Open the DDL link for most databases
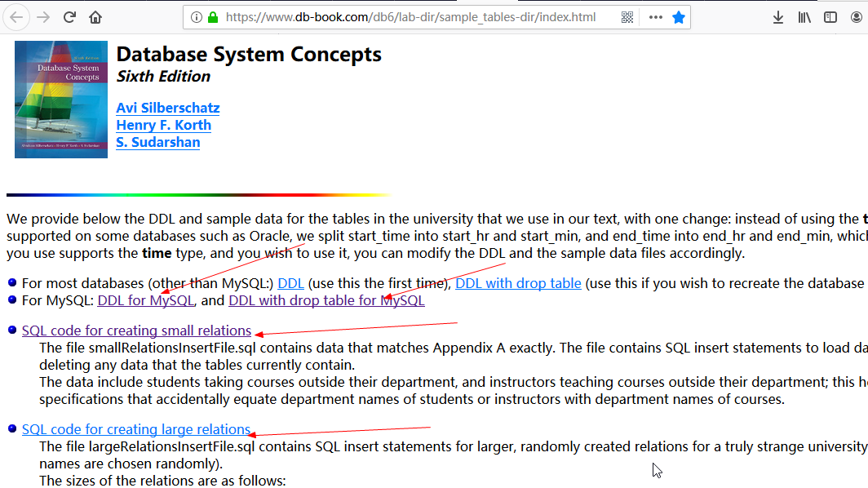The height and width of the screenshot is (488, 868). [x=290, y=283]
